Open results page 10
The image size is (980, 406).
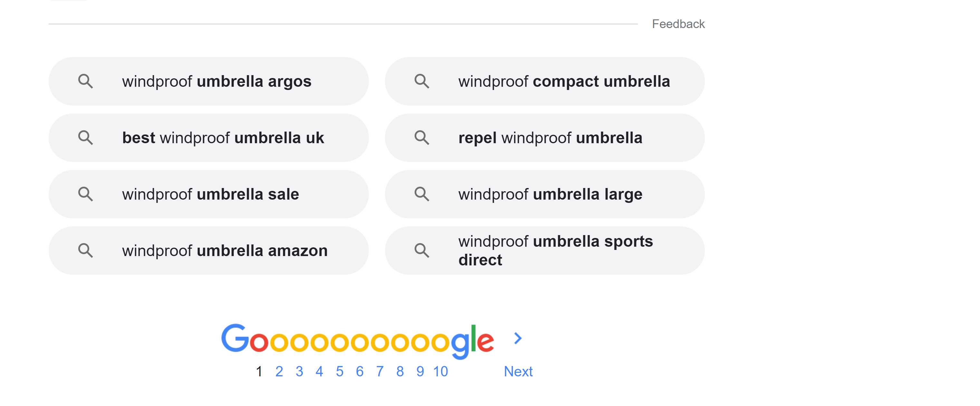coord(440,371)
